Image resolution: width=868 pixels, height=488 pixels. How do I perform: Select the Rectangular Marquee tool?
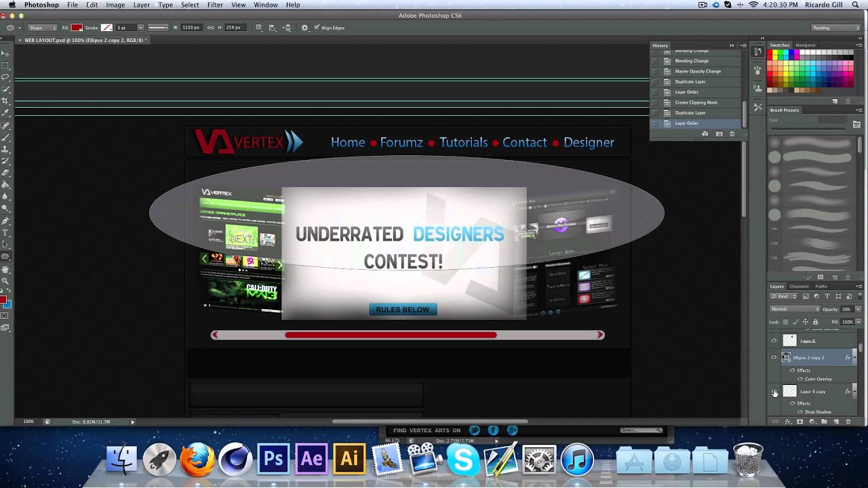point(5,66)
